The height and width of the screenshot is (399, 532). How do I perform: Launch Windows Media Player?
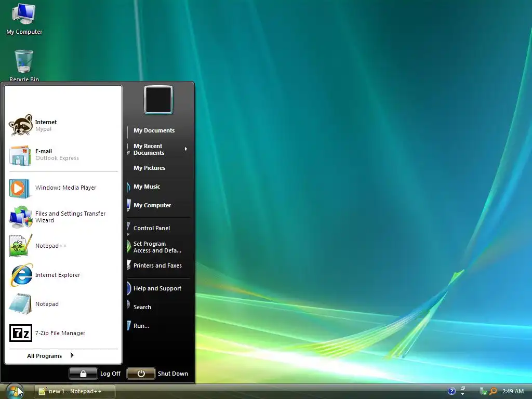(x=63, y=188)
